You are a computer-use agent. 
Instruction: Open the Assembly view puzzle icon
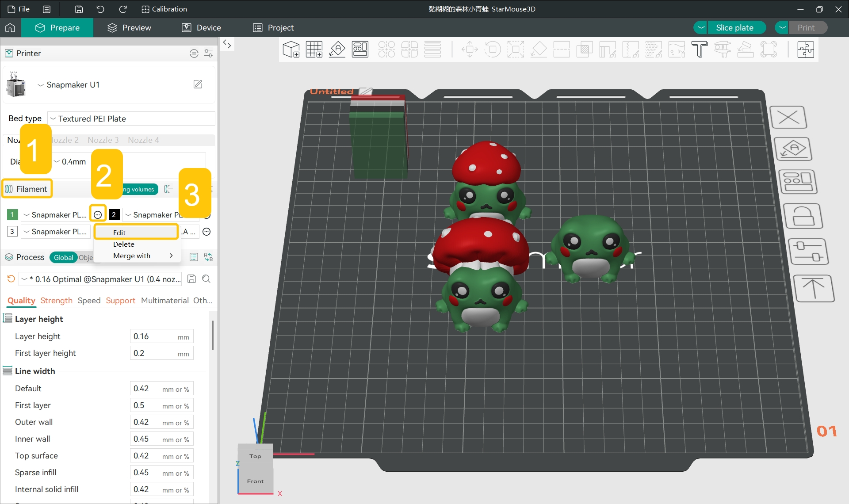click(806, 50)
